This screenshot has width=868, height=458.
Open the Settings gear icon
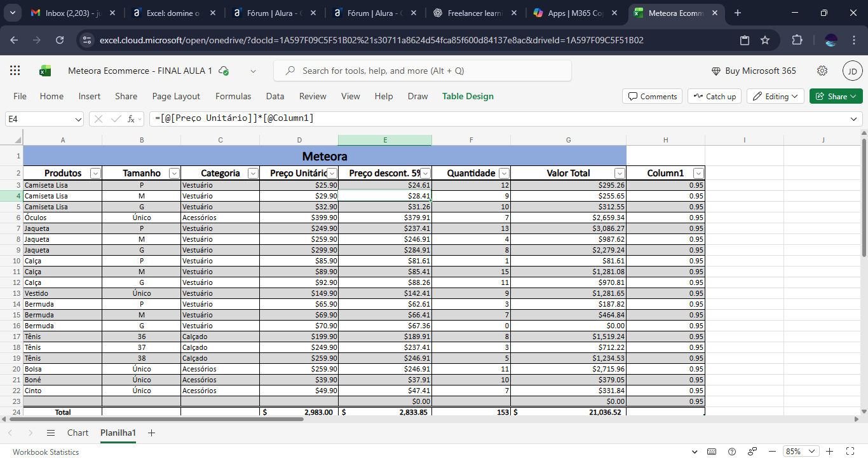coord(822,71)
